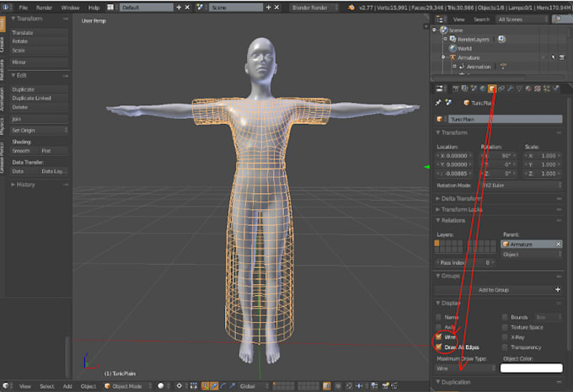Image resolution: width=573 pixels, height=392 pixels.
Task: Open the pivot point selector icon
Action: (179, 386)
